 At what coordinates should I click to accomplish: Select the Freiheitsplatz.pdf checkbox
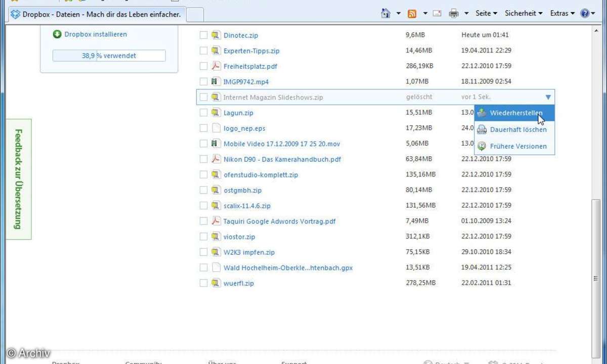(x=203, y=66)
